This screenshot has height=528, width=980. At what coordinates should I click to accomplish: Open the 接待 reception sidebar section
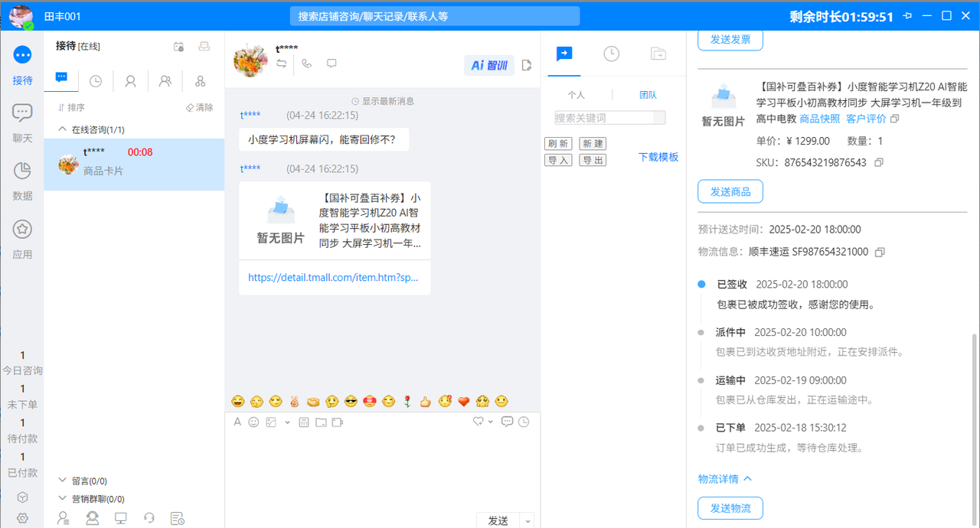click(22, 64)
